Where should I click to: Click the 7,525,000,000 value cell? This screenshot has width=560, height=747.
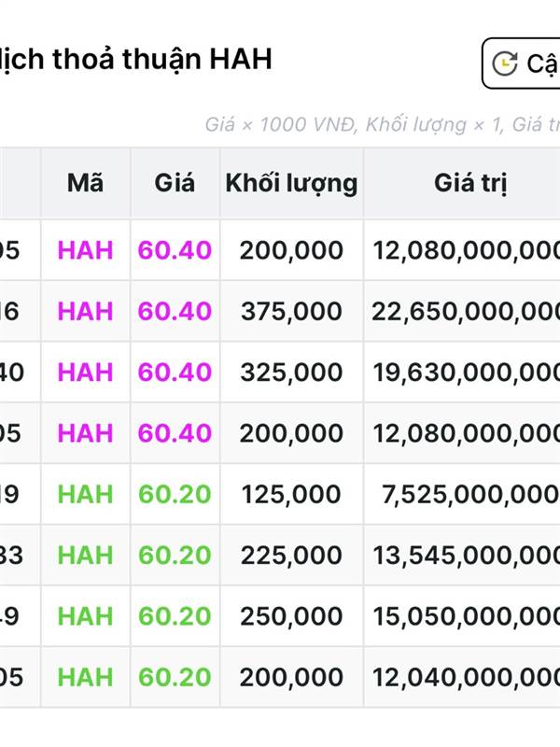pos(469,494)
